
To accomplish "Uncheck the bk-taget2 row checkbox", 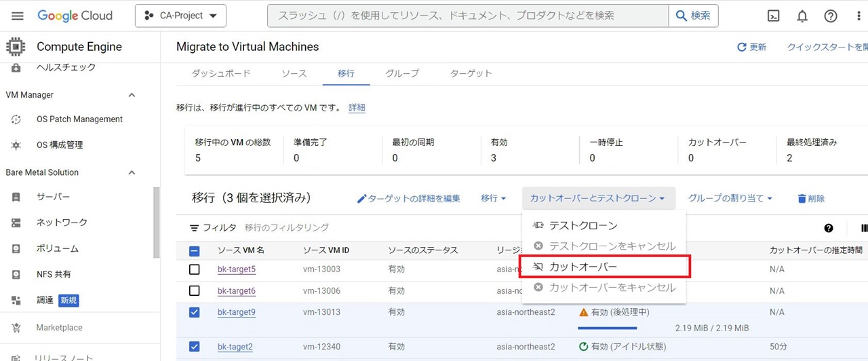I will click(x=194, y=347).
